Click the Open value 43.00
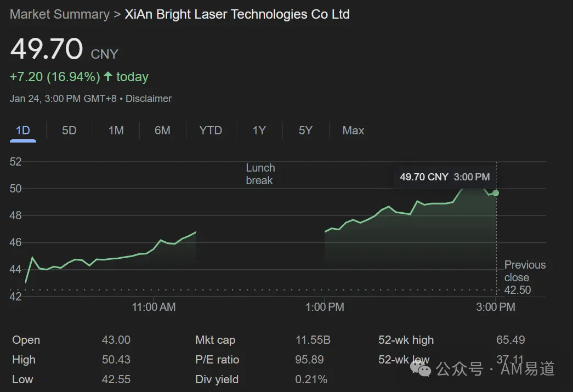Screen dimensions: 573x392 pos(116,340)
